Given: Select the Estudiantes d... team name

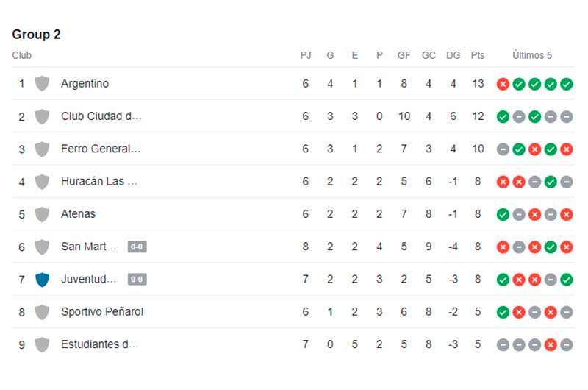Looking at the screenshot, I should (x=100, y=344).
